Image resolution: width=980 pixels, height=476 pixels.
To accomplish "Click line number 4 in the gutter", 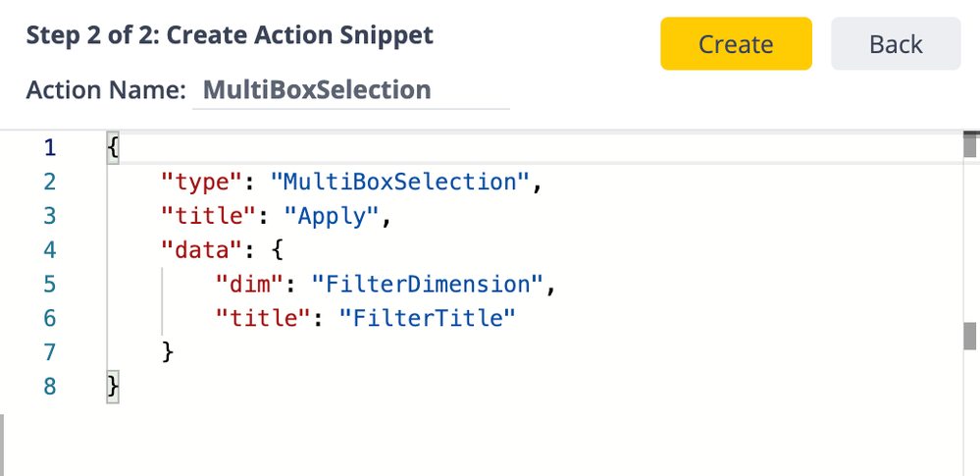I will pyautogui.click(x=50, y=250).
